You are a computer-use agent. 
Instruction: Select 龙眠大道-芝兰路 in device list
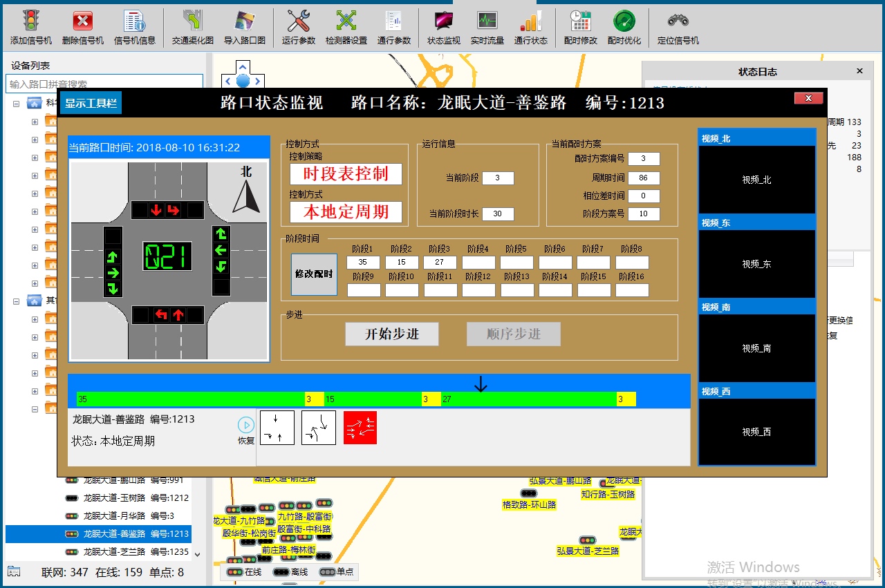(x=114, y=552)
